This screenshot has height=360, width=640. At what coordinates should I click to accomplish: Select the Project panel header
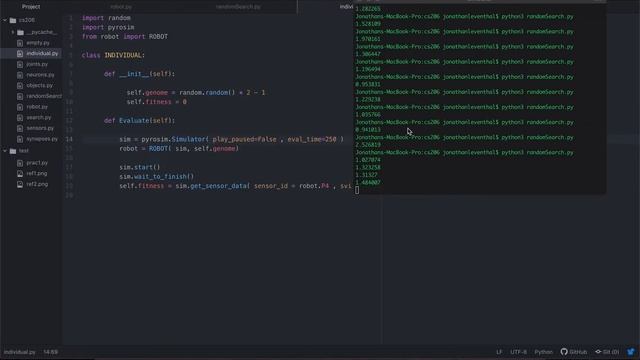pos(31,7)
